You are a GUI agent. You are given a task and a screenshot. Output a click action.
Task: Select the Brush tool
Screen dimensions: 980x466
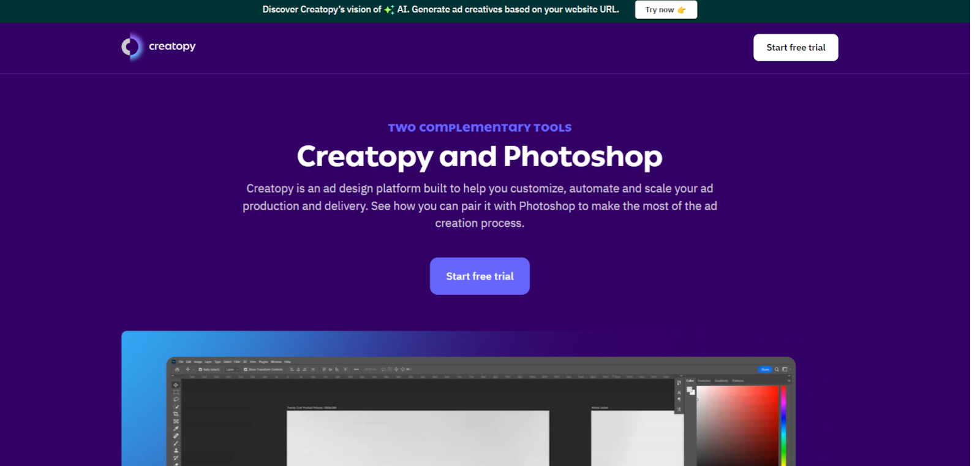176,443
